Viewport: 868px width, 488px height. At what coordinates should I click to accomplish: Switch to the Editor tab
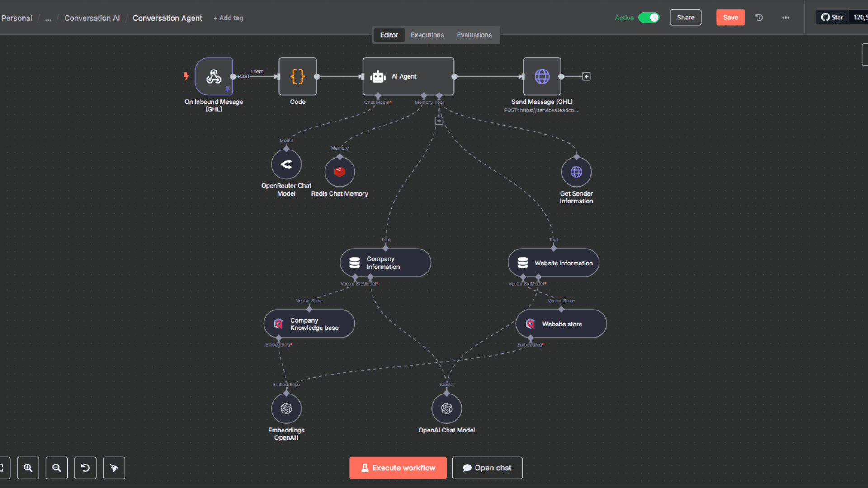click(x=389, y=35)
